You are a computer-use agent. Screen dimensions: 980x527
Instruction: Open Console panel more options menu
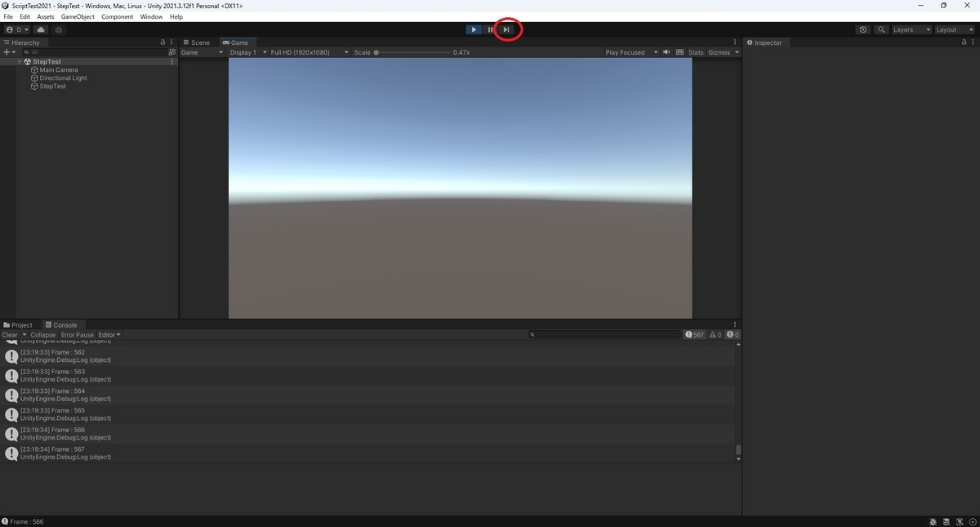click(736, 325)
